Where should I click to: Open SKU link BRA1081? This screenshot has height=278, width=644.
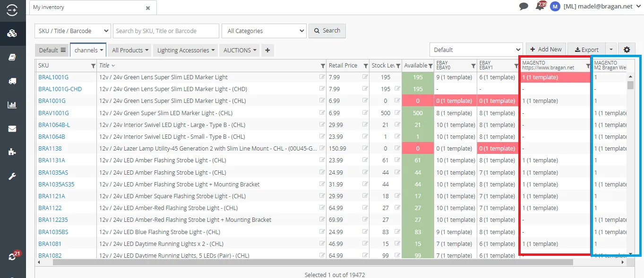click(x=50, y=244)
